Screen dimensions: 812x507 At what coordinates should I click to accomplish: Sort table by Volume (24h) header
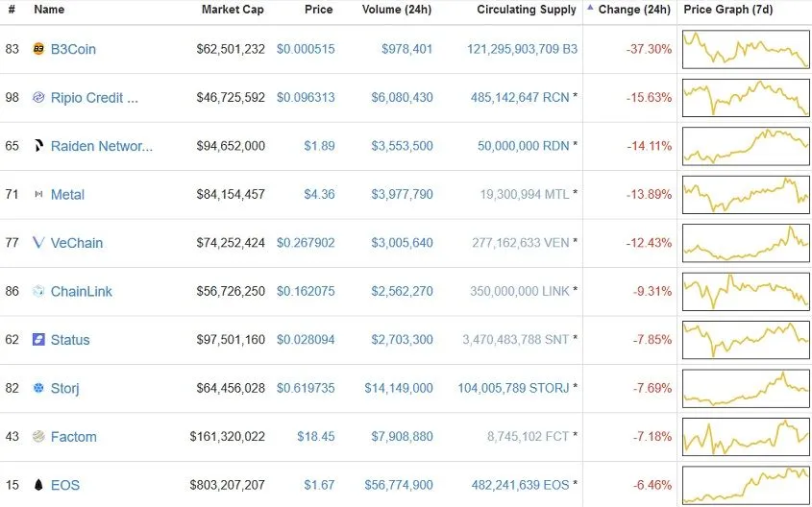tap(397, 10)
